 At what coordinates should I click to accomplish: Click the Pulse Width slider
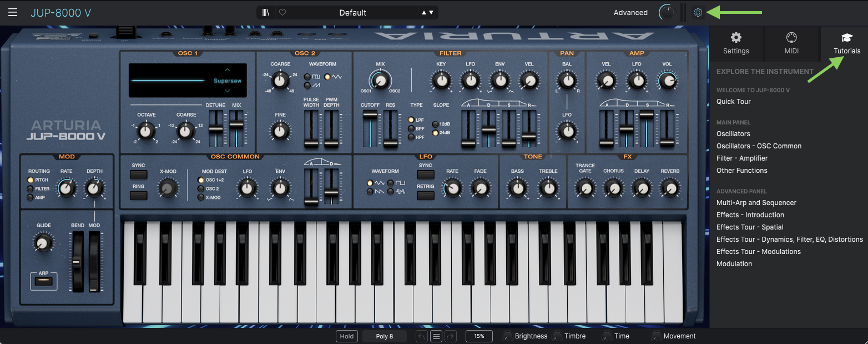[x=311, y=128]
